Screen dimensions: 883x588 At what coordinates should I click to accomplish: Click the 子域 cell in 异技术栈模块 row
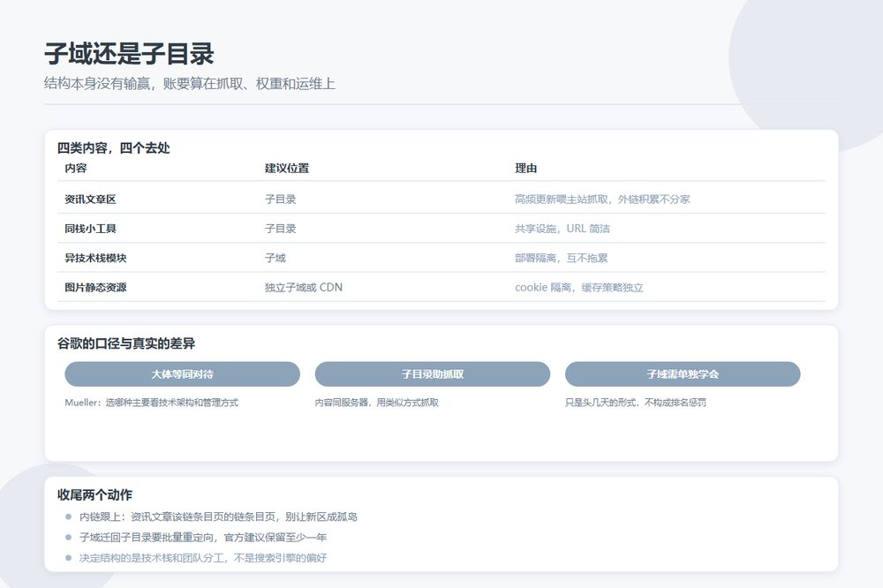275,258
